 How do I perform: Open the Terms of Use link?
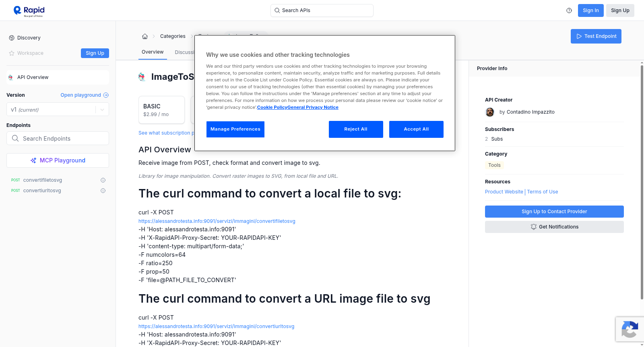543,192
